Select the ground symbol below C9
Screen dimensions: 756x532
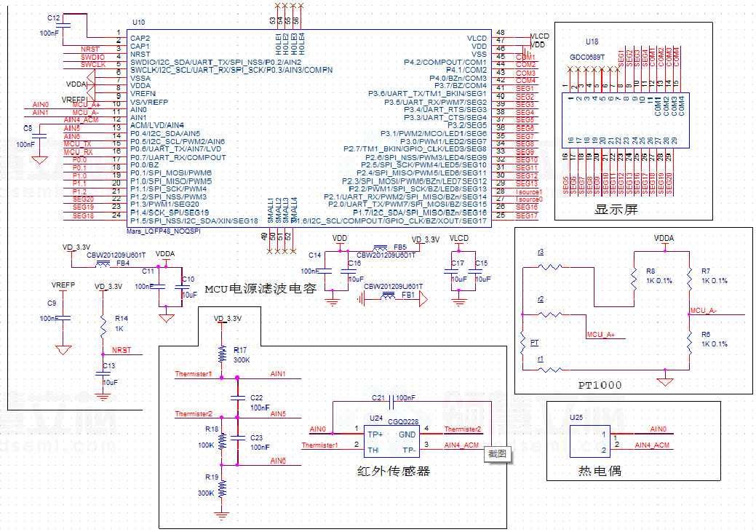pyautogui.click(x=63, y=350)
